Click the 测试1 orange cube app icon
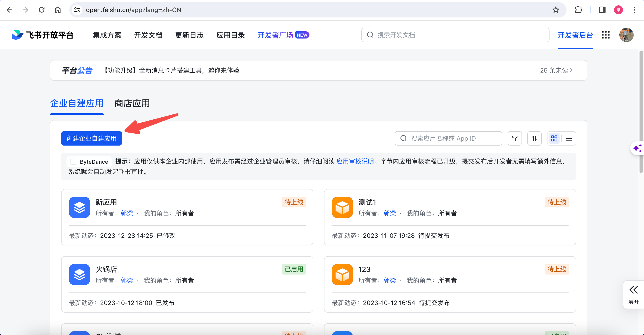The image size is (644, 335). pos(342,207)
